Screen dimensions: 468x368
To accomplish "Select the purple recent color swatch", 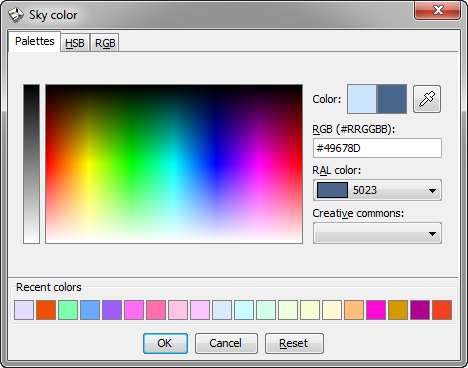I will 112,310.
